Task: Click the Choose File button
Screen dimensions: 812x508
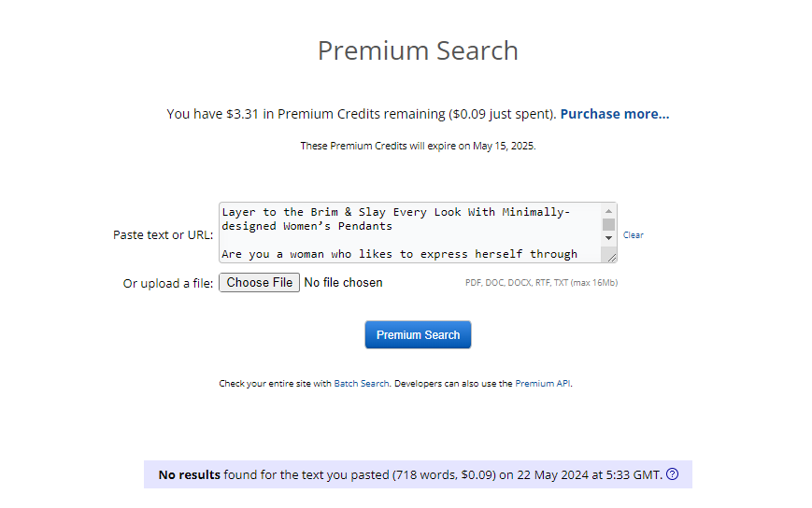Action: click(x=260, y=282)
